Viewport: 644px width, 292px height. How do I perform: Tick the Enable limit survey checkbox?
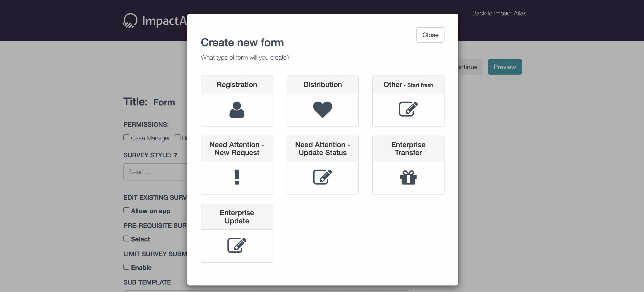pos(126,267)
